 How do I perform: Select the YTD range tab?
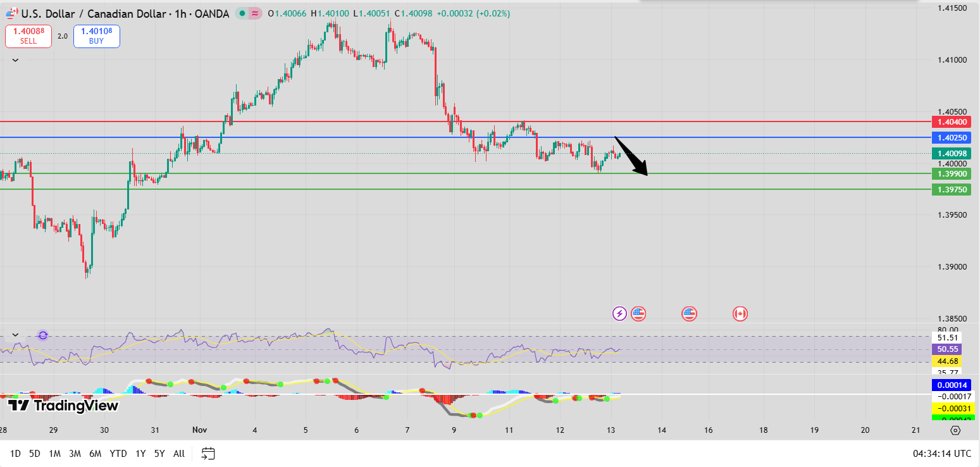[x=118, y=453]
